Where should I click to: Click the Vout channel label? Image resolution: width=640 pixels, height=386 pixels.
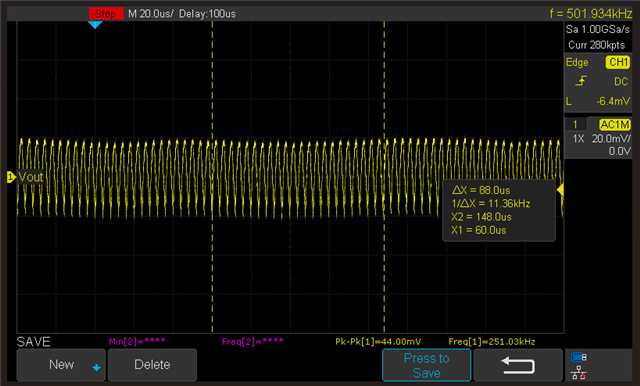pos(31,177)
